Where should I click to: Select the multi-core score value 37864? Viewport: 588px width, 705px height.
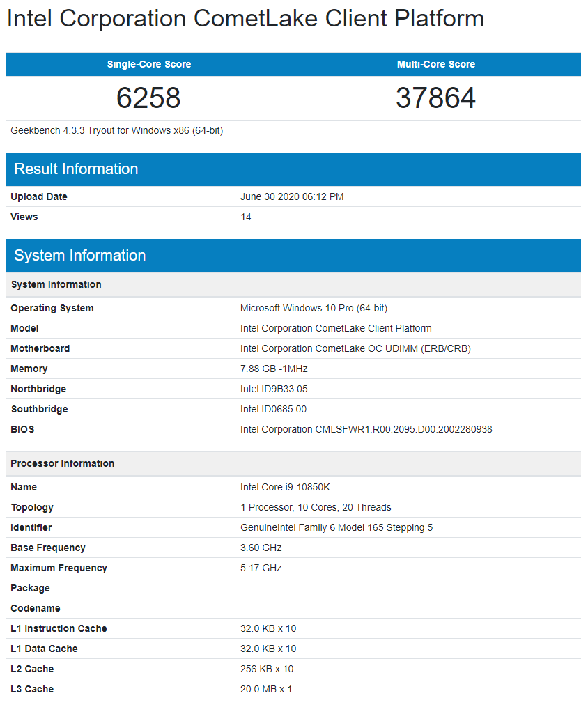click(x=435, y=98)
